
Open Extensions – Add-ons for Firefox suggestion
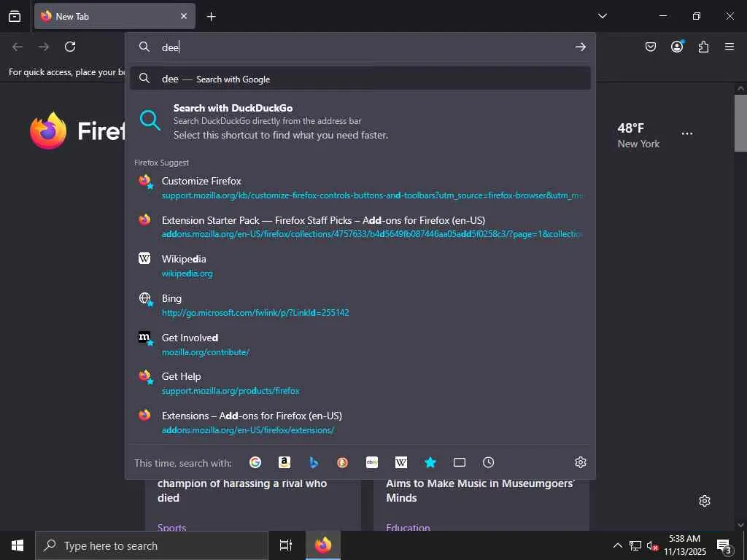(x=360, y=422)
